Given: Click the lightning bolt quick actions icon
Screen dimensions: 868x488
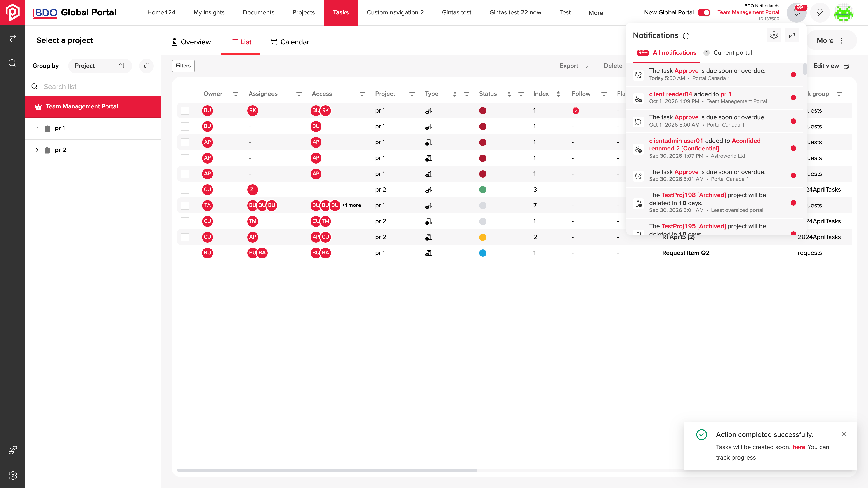Looking at the screenshot, I should pos(820,12).
